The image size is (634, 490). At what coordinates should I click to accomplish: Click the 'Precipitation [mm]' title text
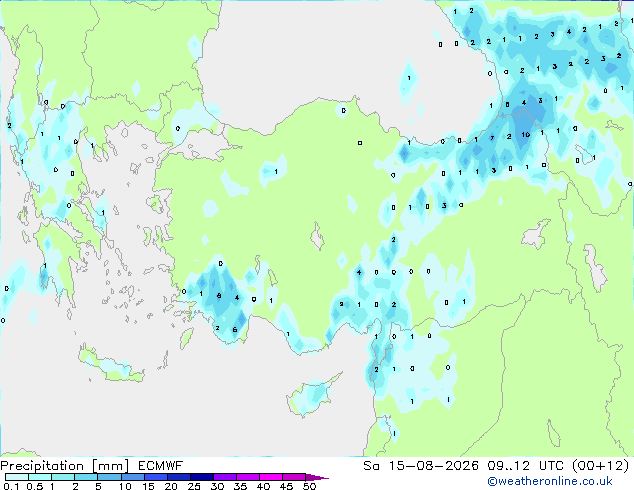point(64,466)
